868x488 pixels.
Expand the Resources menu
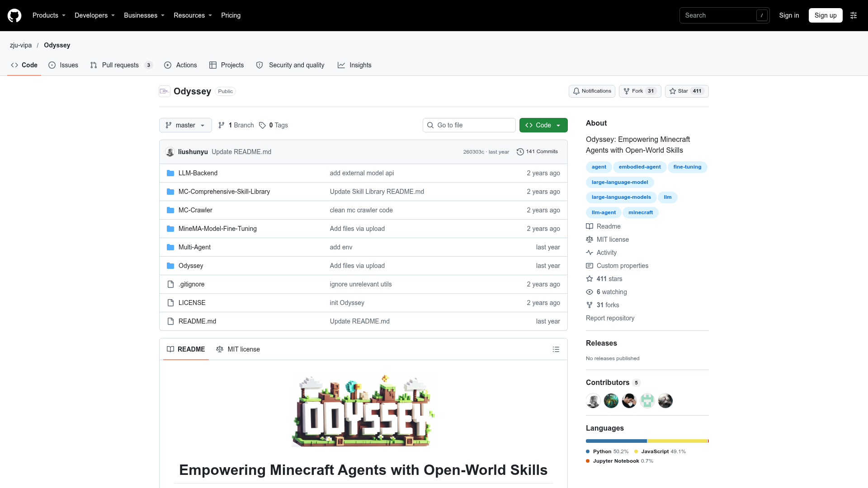[193, 15]
